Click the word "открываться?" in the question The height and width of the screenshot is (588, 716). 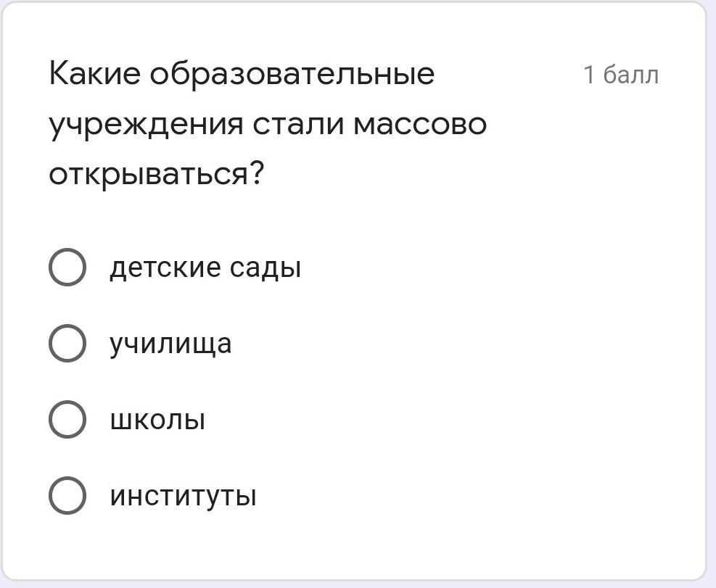tap(157, 175)
